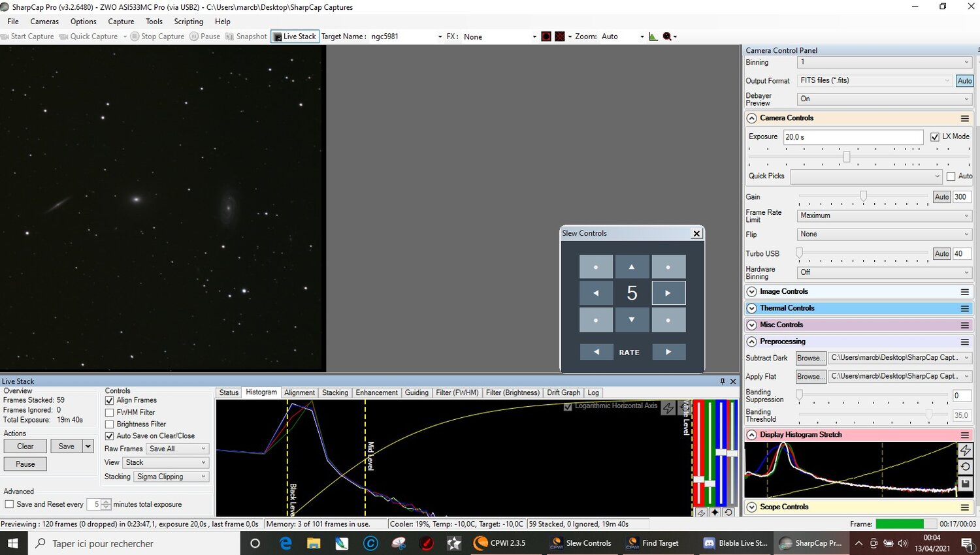Switch to the Drift Graph tab
Image resolution: width=980 pixels, height=555 pixels.
(x=563, y=392)
